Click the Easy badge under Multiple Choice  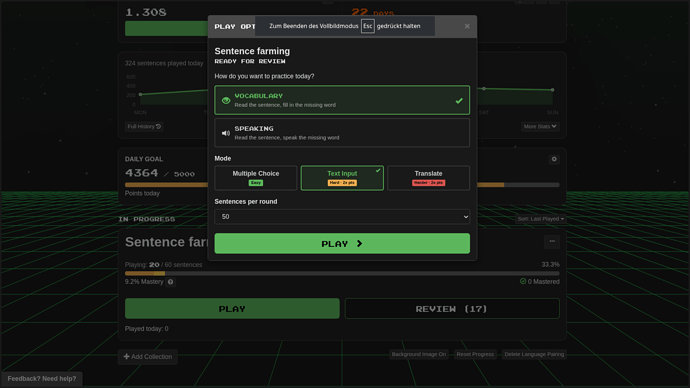point(256,183)
